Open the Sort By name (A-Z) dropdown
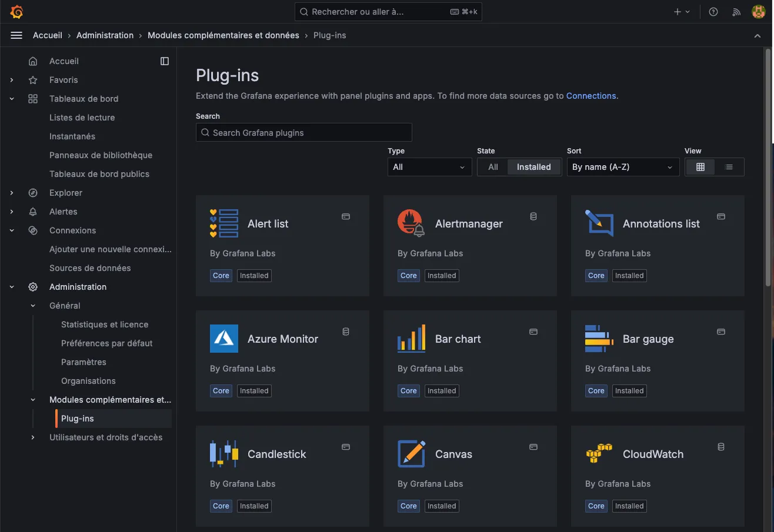 tap(623, 166)
